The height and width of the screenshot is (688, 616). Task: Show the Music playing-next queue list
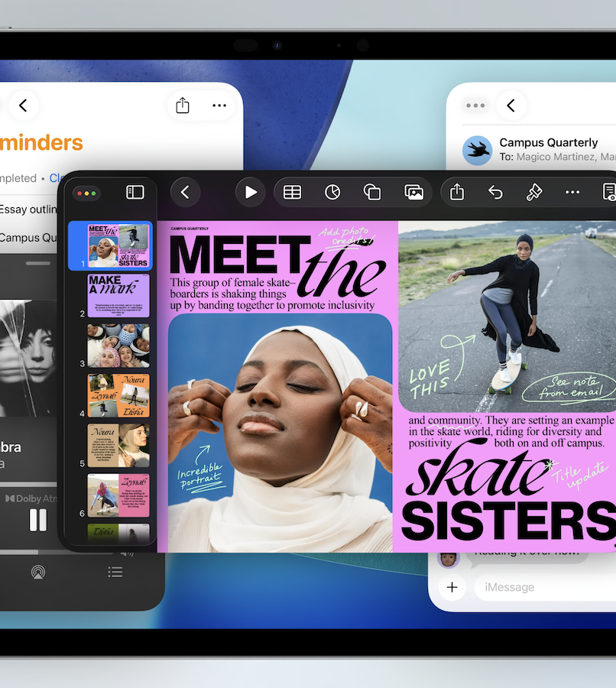click(115, 572)
